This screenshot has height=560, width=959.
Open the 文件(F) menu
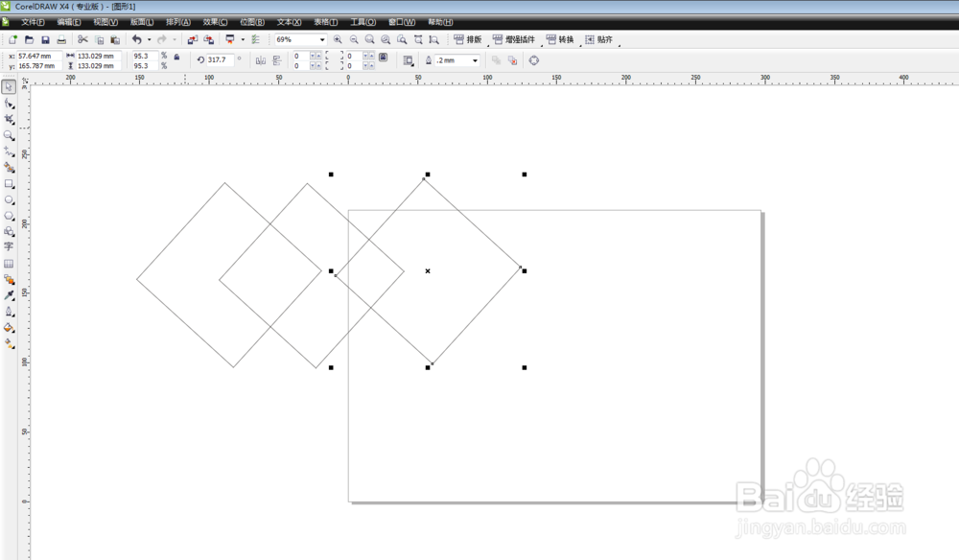coord(33,22)
